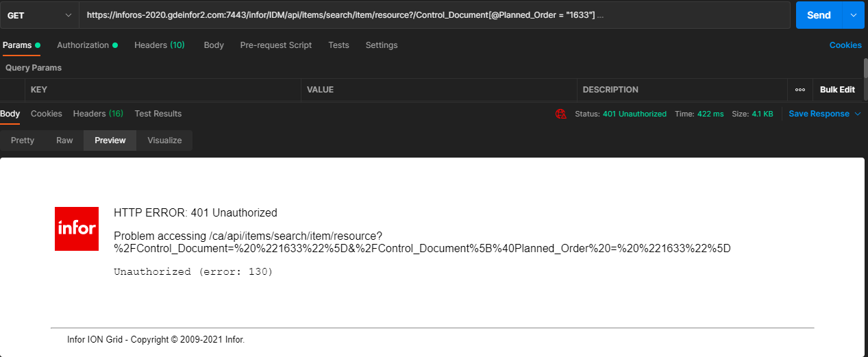868x357 pixels.
Task: Open the response Cookies tab
Action: point(47,114)
